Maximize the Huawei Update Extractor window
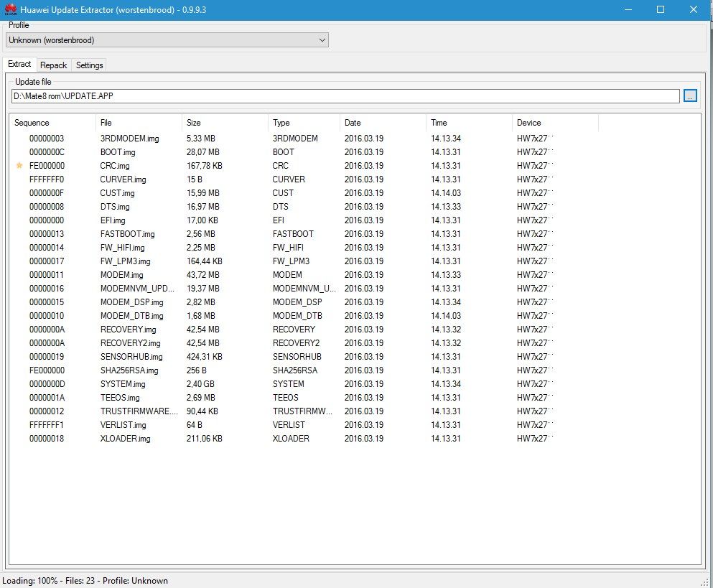Screen dimensions: 713x588 pos(661,9)
